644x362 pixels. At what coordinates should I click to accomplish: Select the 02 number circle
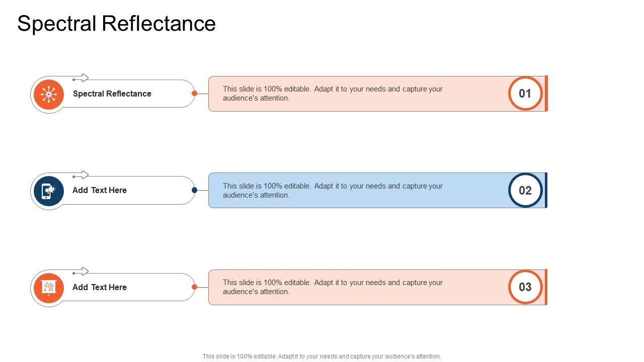(525, 191)
